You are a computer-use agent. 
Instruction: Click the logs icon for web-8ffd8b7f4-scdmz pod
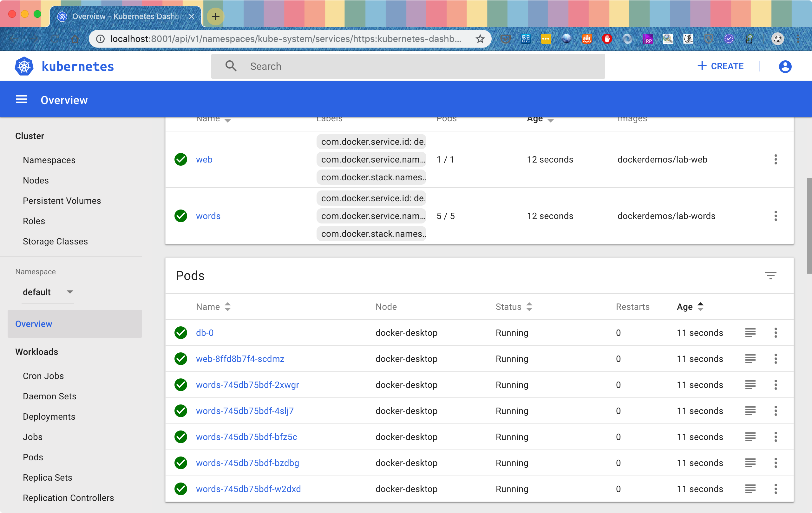(750, 359)
